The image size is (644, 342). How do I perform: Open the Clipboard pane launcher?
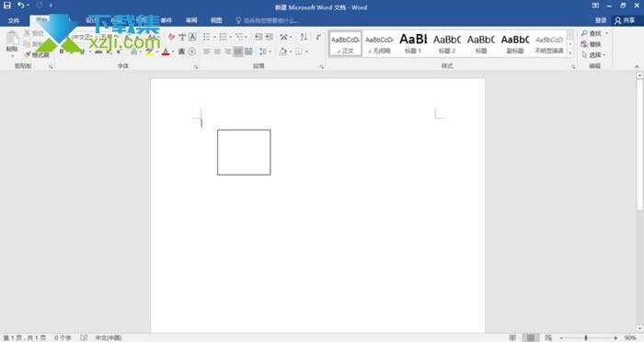pos(51,66)
